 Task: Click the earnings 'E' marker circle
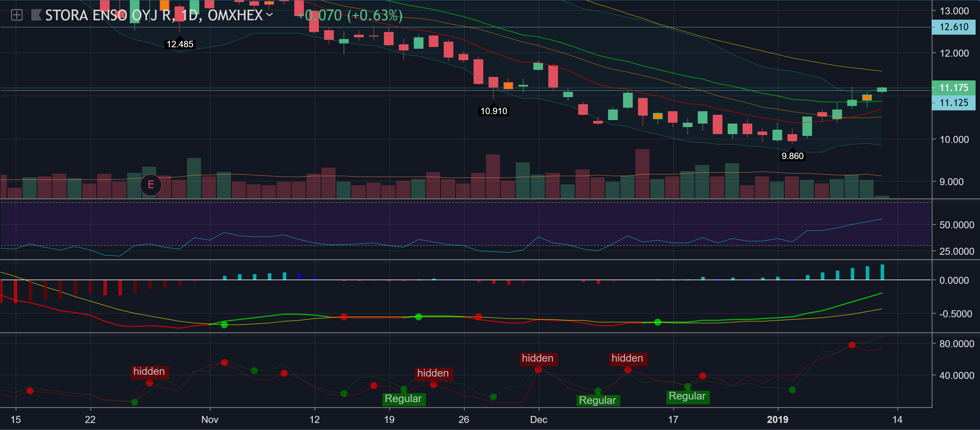151,185
